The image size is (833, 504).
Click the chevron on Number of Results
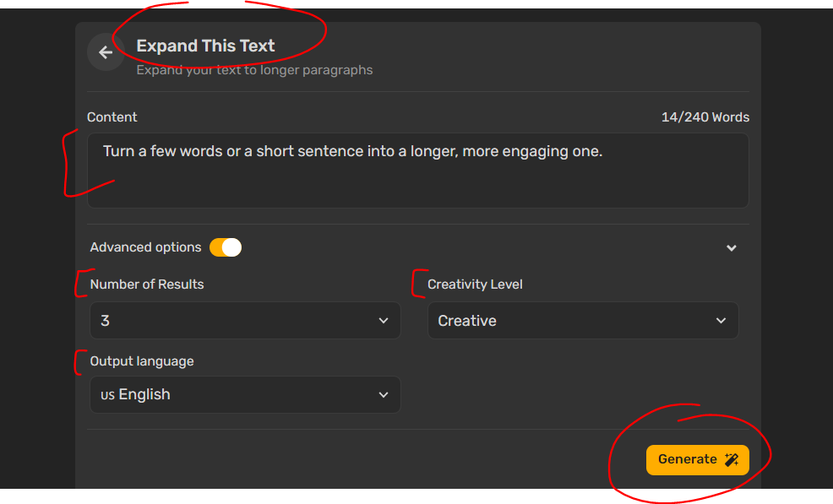click(x=384, y=321)
